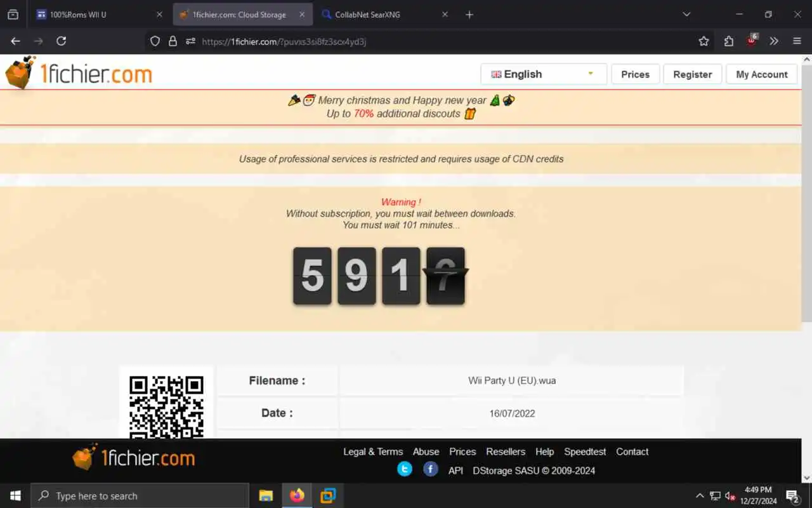This screenshot has width=812, height=508.
Task: Click the Twitter icon in footer
Action: [405, 469]
